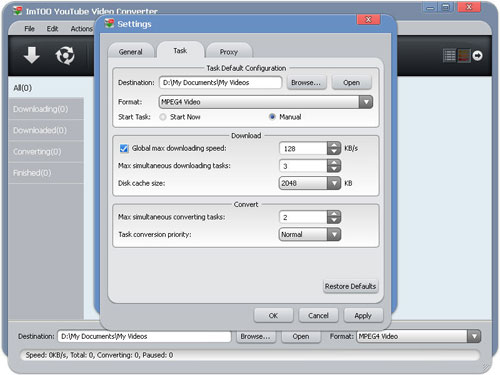Click Browse in Settings destination row
The width and height of the screenshot is (500, 375).
[306, 83]
